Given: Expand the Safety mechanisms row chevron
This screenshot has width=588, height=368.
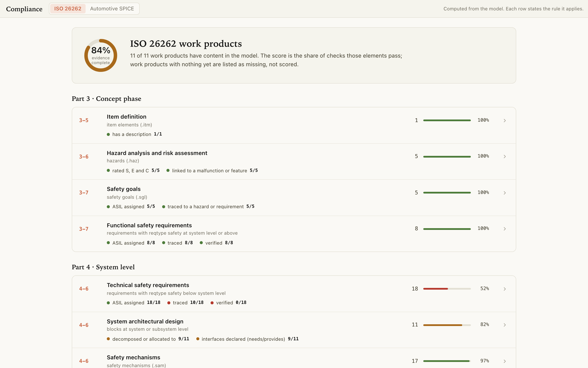Looking at the screenshot, I should (x=505, y=361).
